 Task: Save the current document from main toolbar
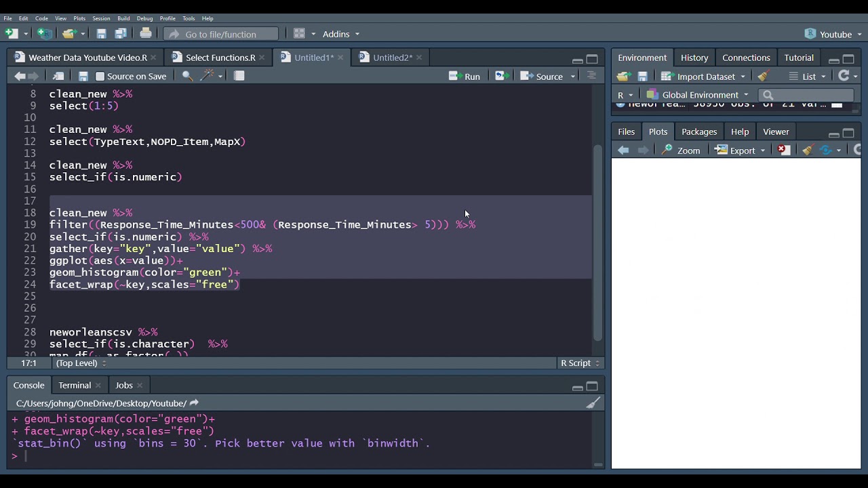tap(101, 34)
